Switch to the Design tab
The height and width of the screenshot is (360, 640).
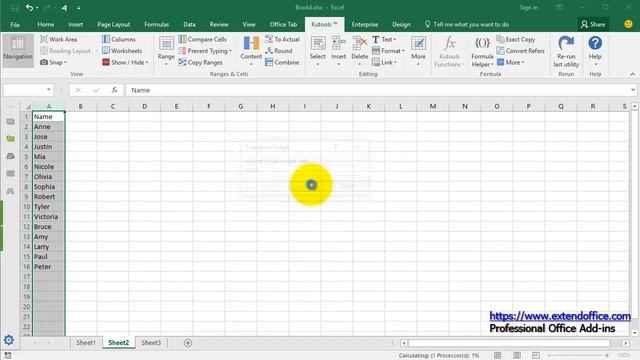point(401,24)
